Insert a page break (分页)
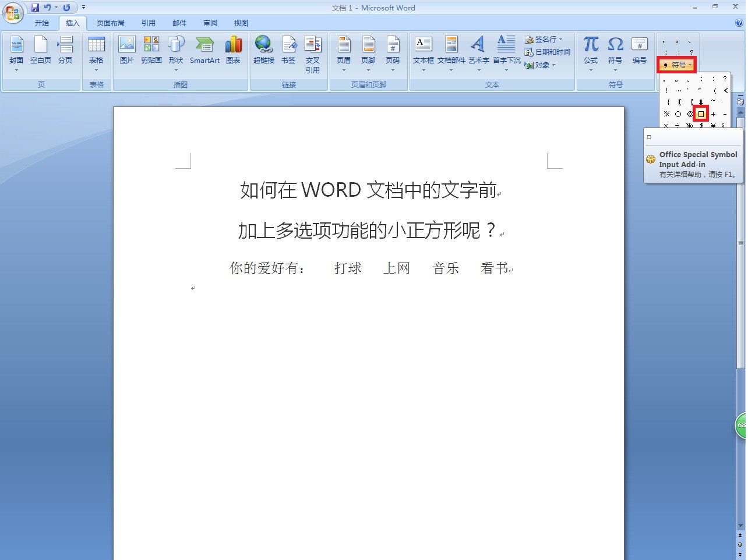Image resolution: width=748 pixels, height=560 pixels. [65, 50]
